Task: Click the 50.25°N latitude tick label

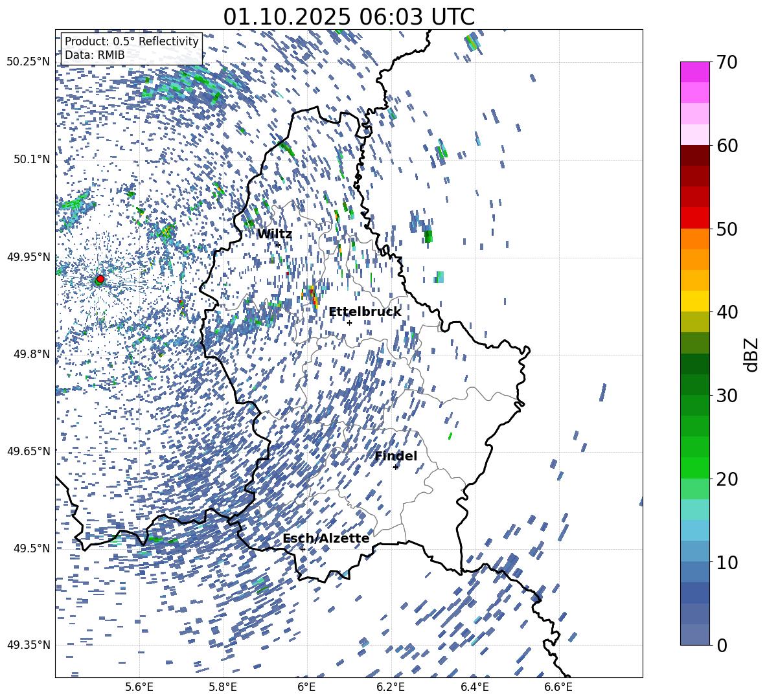Action: pyautogui.click(x=29, y=62)
